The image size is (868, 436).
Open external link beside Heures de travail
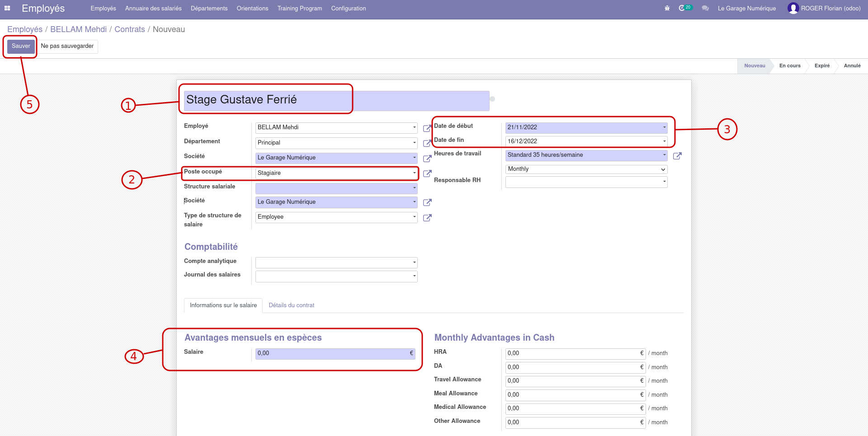[x=677, y=156]
